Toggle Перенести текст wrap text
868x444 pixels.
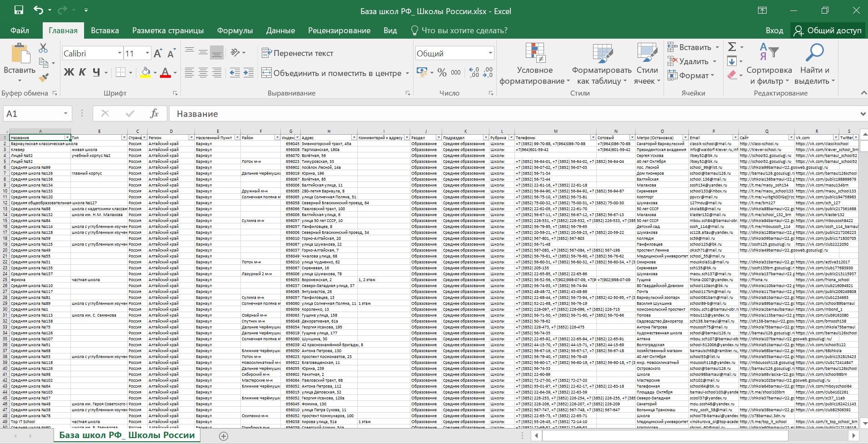tap(298, 53)
